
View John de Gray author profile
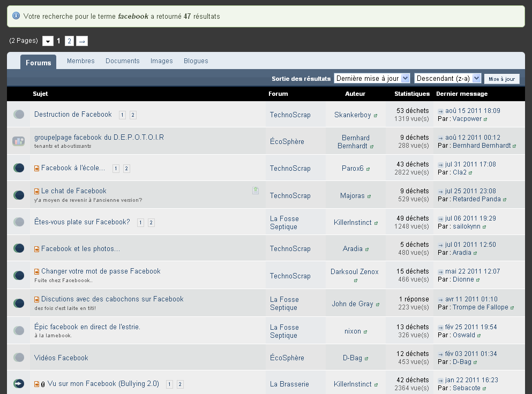353,304
